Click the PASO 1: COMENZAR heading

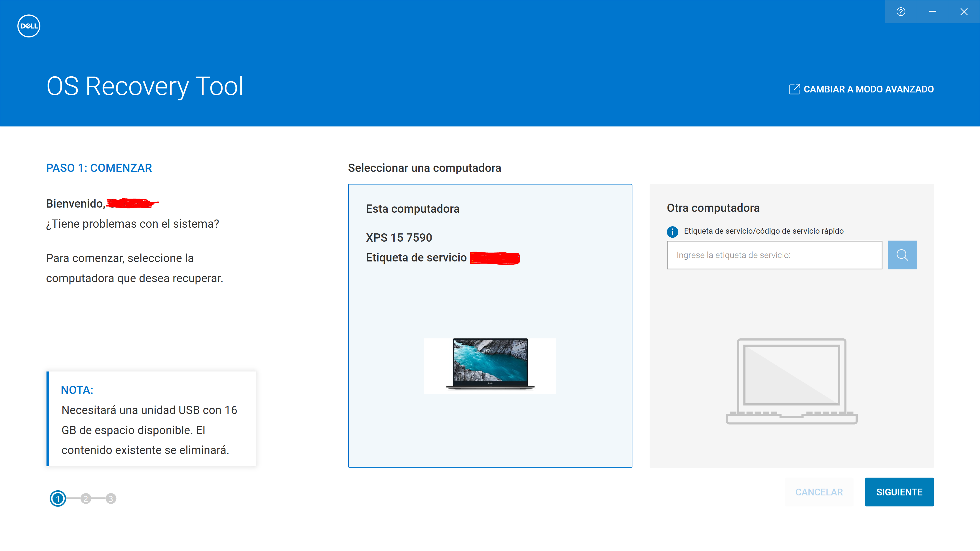[x=99, y=168]
